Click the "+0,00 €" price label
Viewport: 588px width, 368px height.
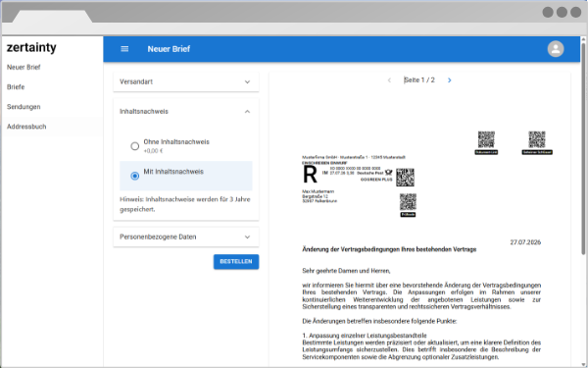point(153,151)
